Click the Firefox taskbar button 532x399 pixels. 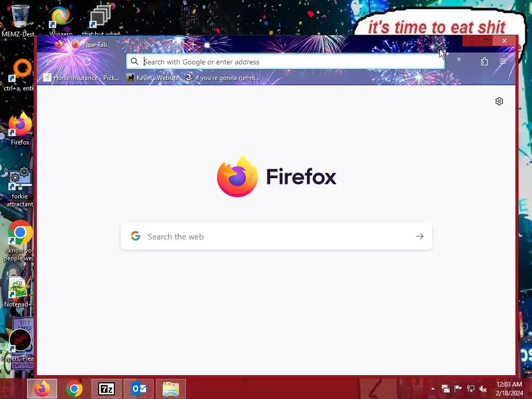tap(42, 389)
